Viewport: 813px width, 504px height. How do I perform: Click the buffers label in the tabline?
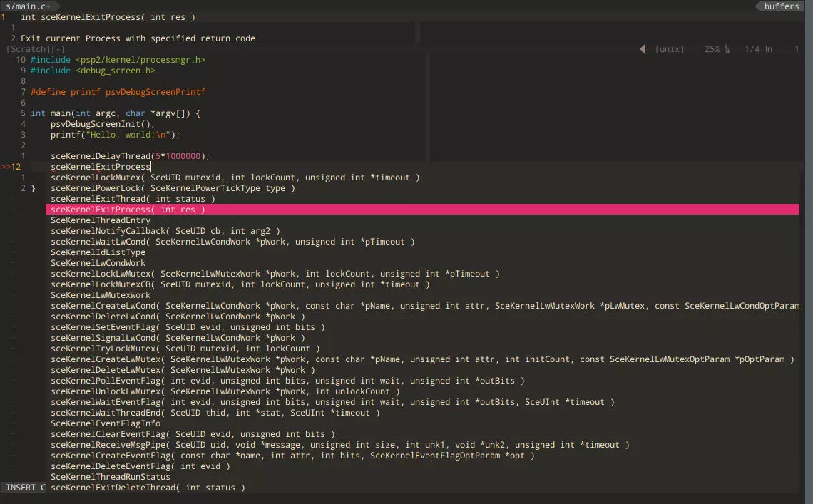click(782, 6)
